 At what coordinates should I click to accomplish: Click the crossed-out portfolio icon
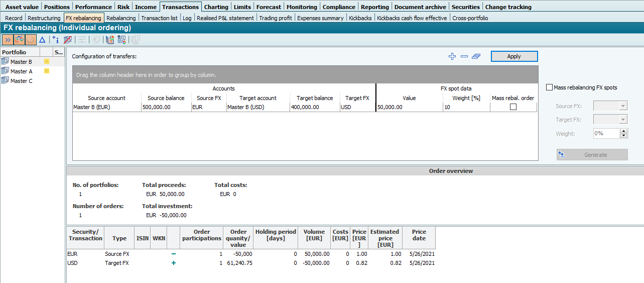[68, 40]
